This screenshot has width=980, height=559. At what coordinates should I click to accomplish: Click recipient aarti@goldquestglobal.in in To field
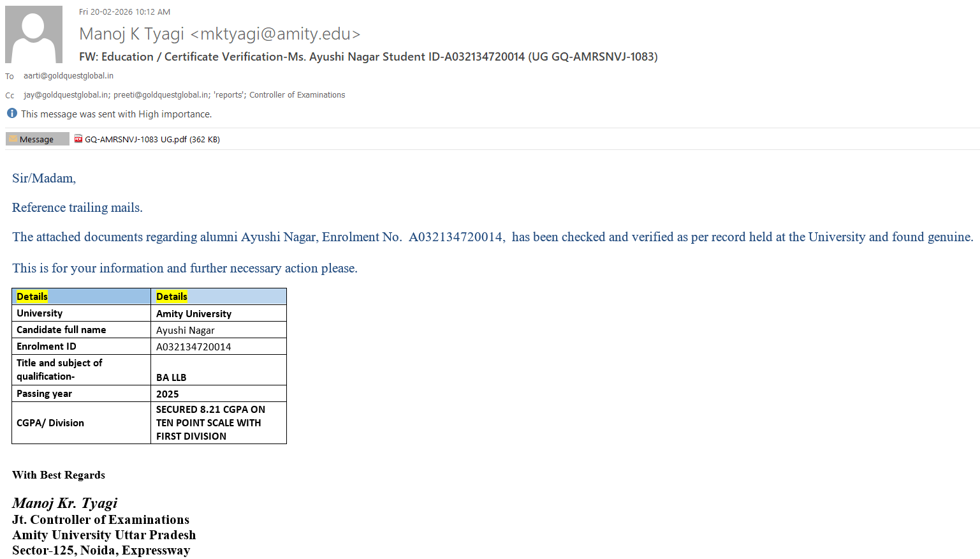click(68, 75)
